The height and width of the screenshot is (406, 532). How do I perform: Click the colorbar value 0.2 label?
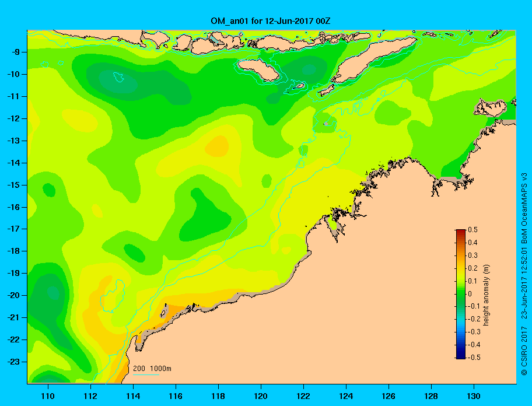coord(473,268)
